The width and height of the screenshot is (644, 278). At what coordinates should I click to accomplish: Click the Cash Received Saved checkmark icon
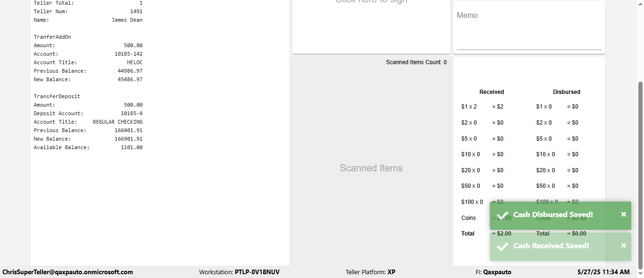point(503,246)
